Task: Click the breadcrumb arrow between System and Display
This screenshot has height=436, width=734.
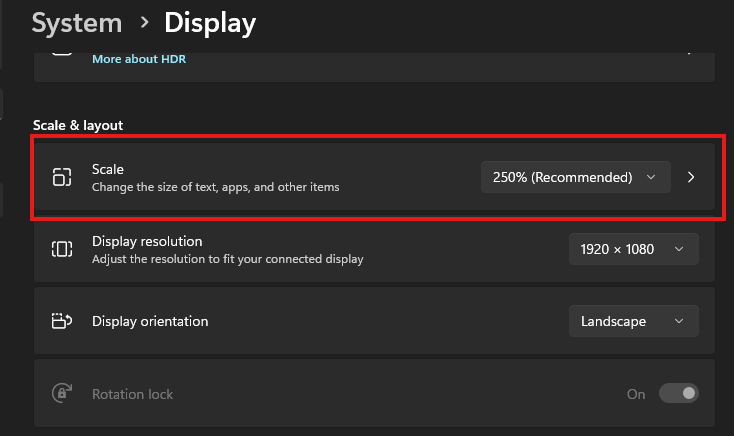Action: pos(145,22)
